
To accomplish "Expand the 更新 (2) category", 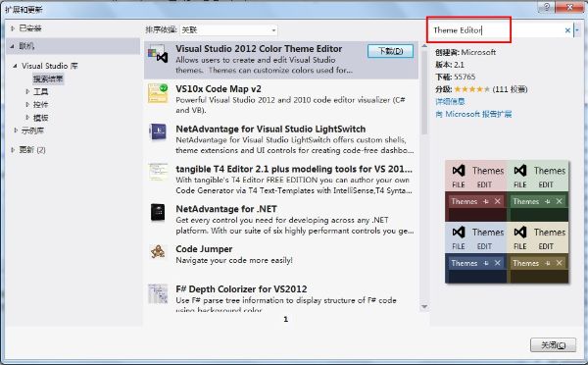I will 13,150.
